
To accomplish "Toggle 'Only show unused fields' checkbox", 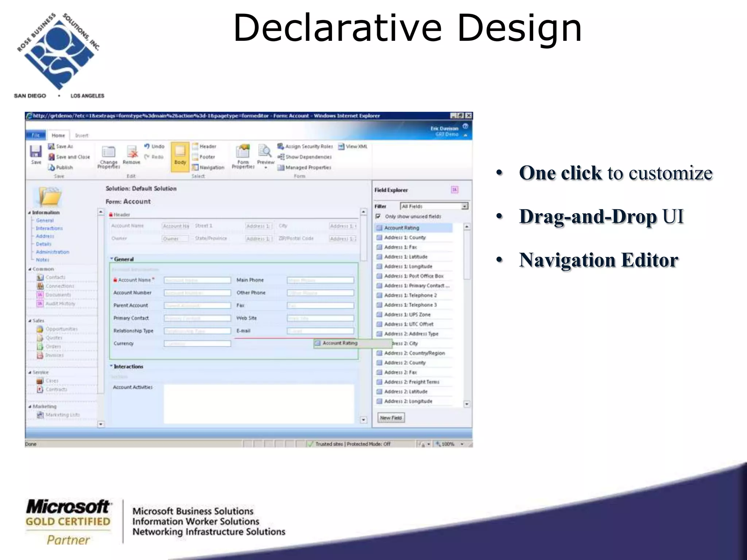I will point(378,216).
